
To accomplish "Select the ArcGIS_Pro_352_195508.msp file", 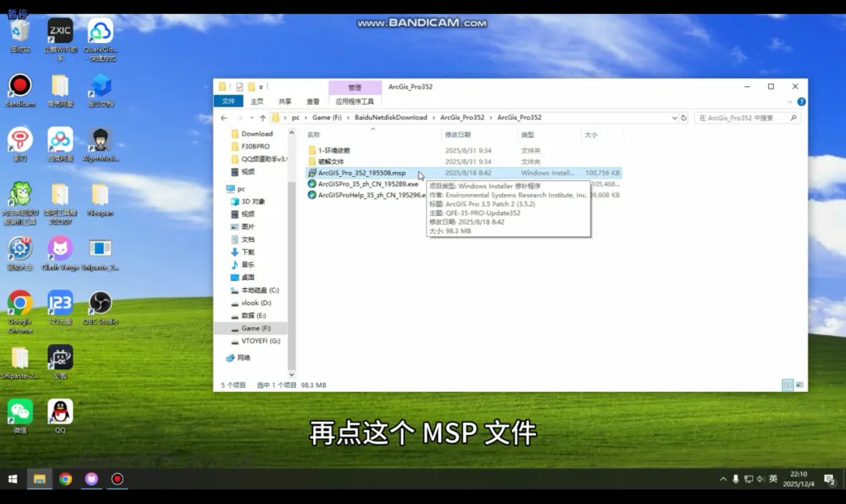I will [x=361, y=173].
